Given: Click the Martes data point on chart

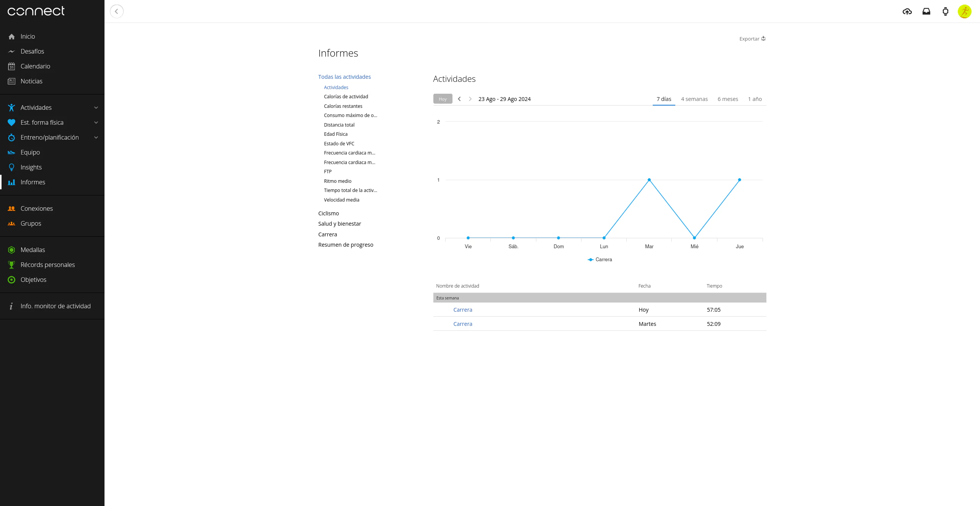Looking at the screenshot, I should tap(649, 180).
